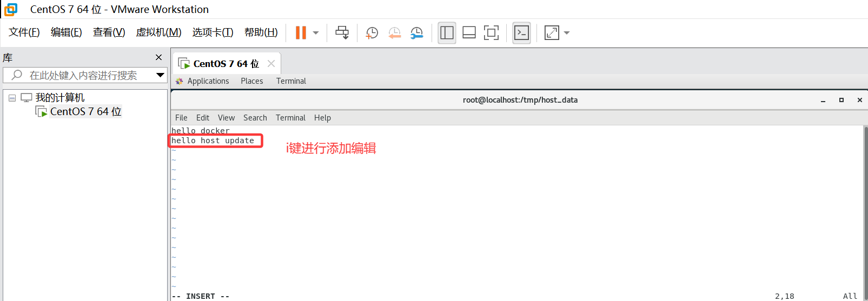The image size is (868, 301).
Task: Open the 虚拟机(M) menu
Action: point(158,32)
